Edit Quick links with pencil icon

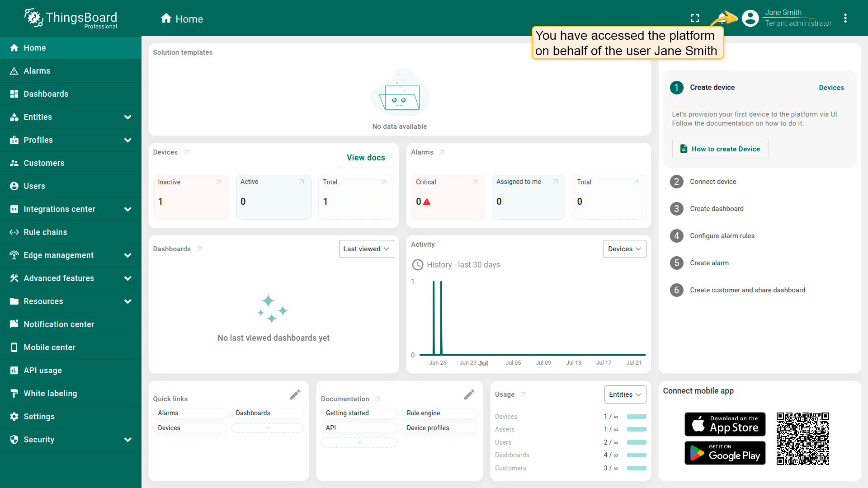point(295,394)
